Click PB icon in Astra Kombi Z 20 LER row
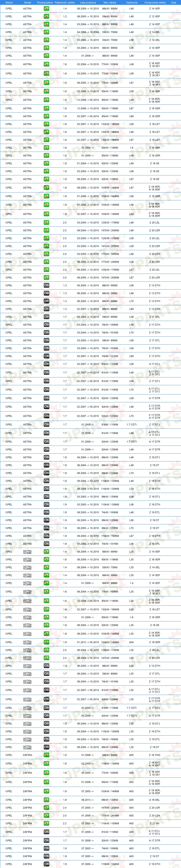The height and width of the screenshot is (868, 181). (x=46, y=658)
